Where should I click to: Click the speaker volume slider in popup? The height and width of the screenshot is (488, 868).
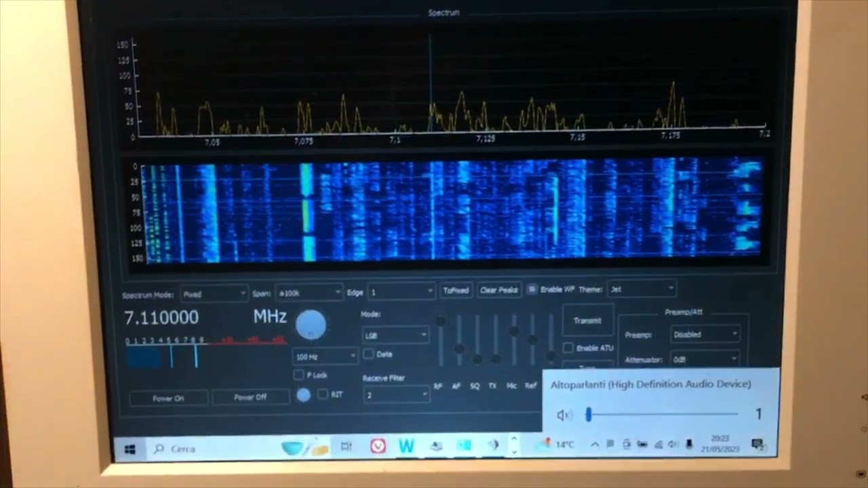(x=663, y=413)
